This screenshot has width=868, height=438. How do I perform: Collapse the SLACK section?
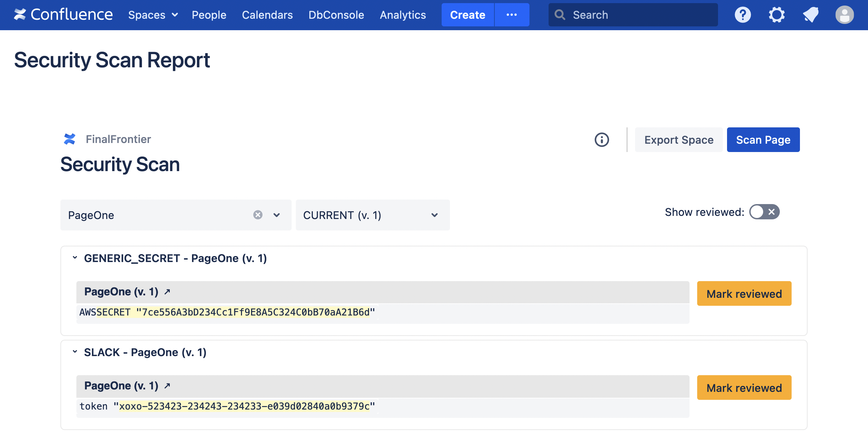point(75,352)
